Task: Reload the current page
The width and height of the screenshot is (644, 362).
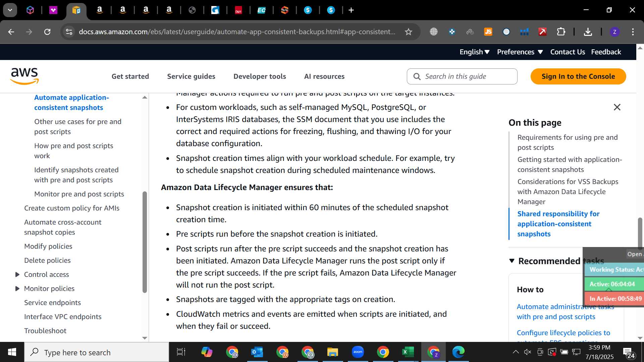Action: tap(47, 32)
